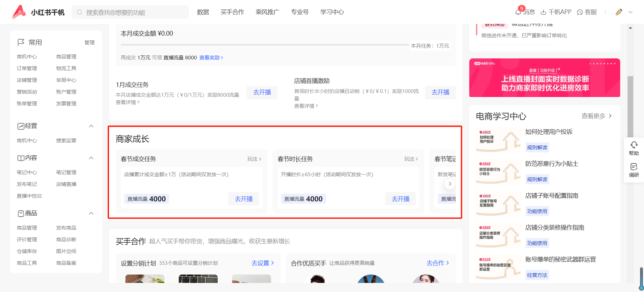Open the 调研 survey icon

[x=634, y=167]
